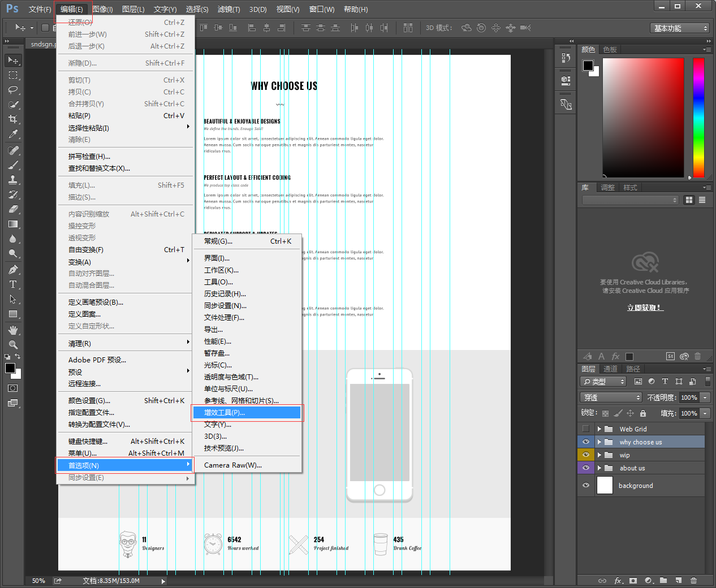
Task: Switch to the 通道 tab
Action: click(x=611, y=369)
